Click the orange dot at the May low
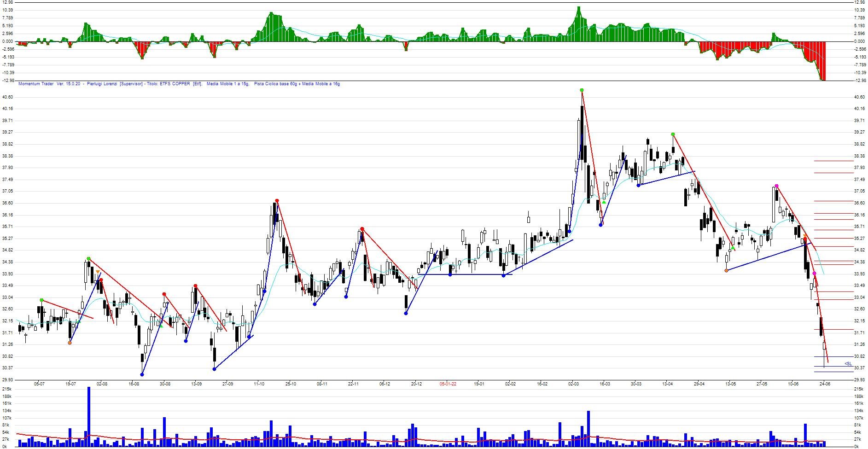Screen dimensions: 868x449 (726, 270)
